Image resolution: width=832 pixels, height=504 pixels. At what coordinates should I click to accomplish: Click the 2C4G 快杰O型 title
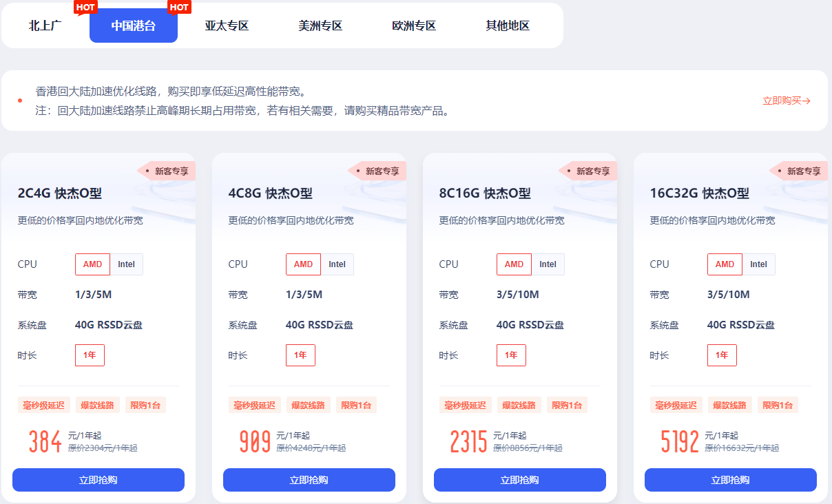60,193
